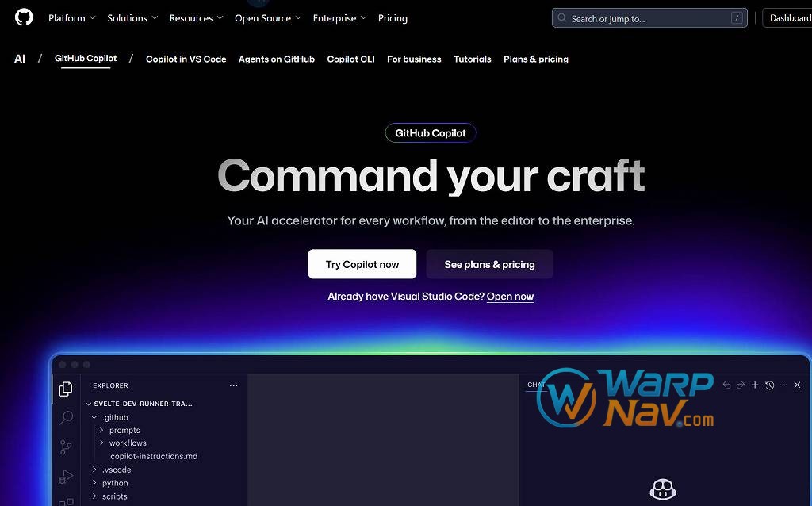The height and width of the screenshot is (506, 812).
Task: Expand the Platform dropdown menu
Action: point(71,18)
